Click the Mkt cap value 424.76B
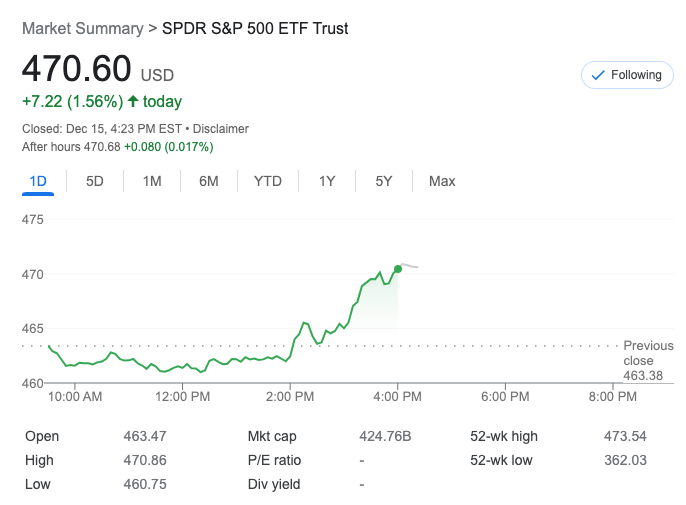Image resolution: width=686 pixels, height=505 pixels. click(385, 436)
